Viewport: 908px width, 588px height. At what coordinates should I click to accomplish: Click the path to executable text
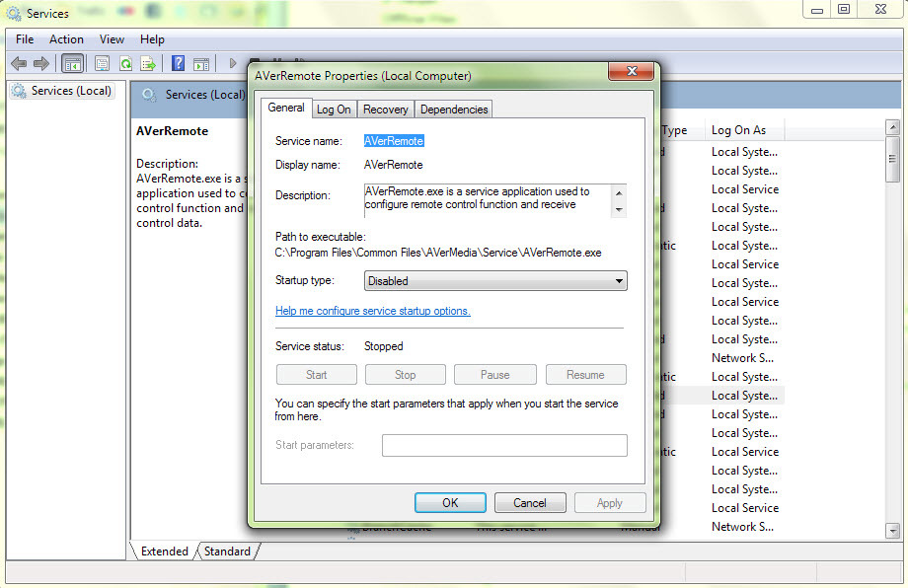438,253
